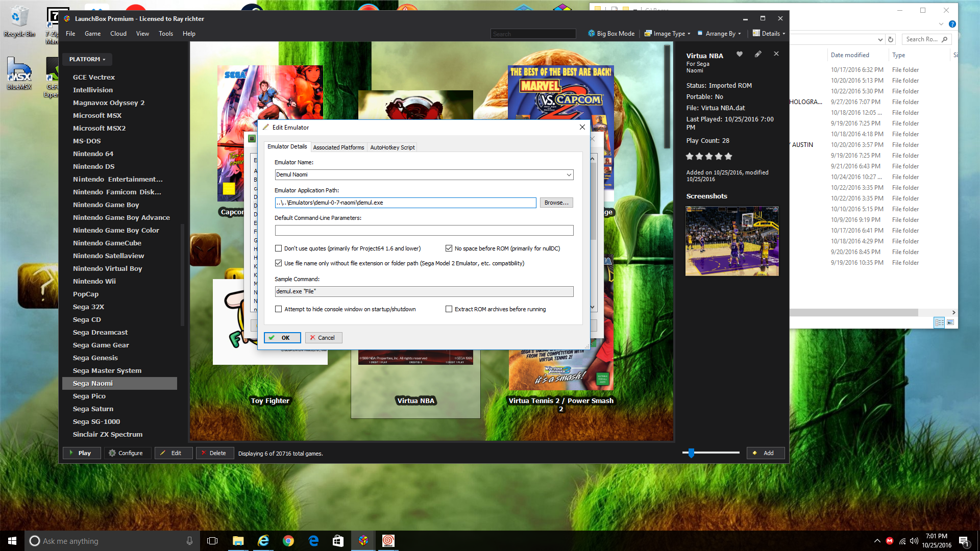Switch to LaunchBox taskbar icon
980x551 pixels.
point(363,541)
